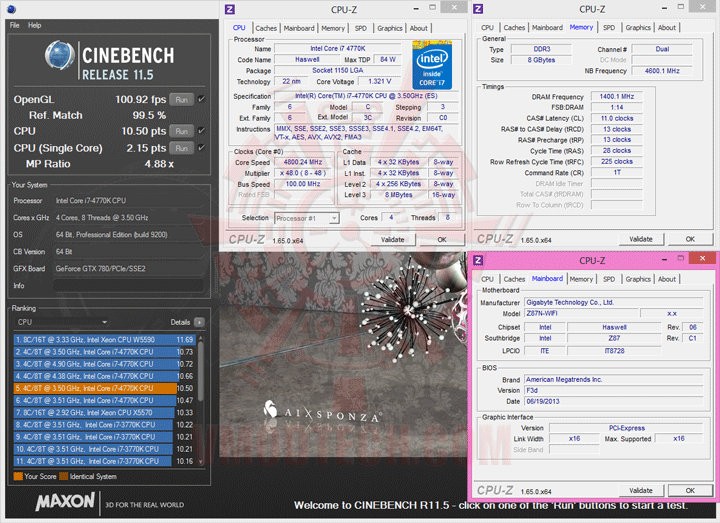
Task: Click the Core Speed 4800.24 MHz value
Action: pos(303,162)
